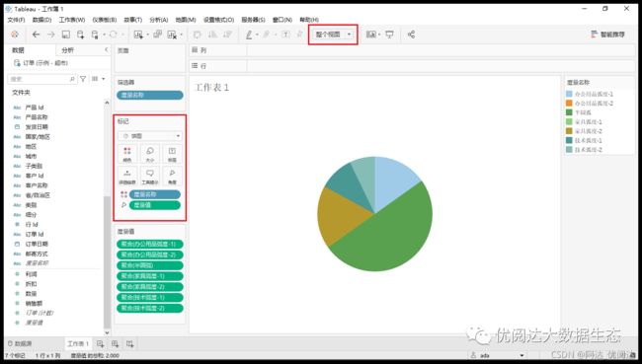The height and width of the screenshot is (364, 642).
Task: Click the Data pane vertical scrollbar
Action: pyautogui.click(x=107, y=261)
